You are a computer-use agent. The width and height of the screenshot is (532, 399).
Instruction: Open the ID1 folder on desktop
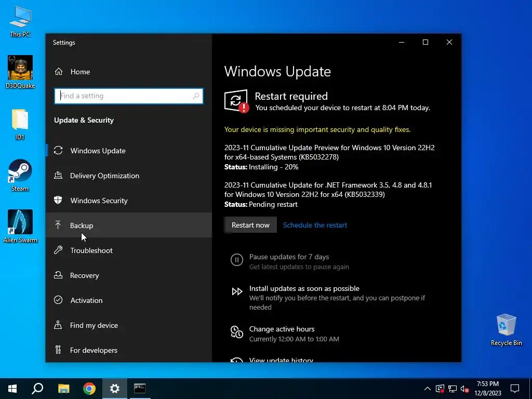tap(20, 125)
